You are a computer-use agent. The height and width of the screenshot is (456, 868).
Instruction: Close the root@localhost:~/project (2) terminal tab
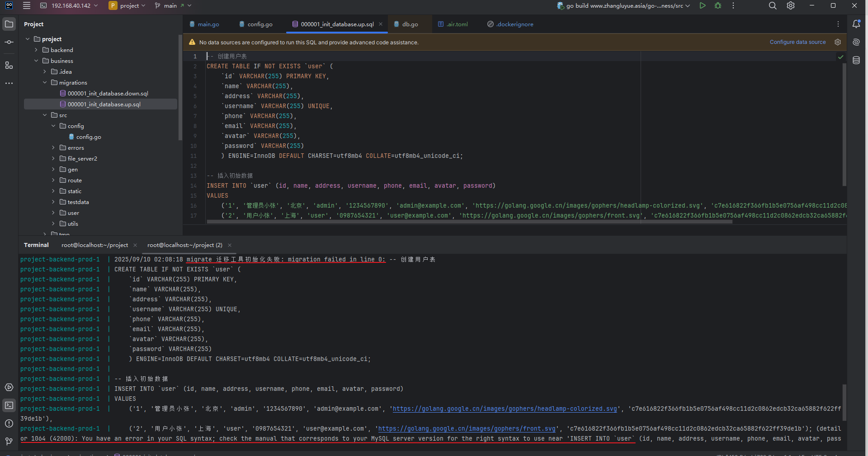[230, 245]
